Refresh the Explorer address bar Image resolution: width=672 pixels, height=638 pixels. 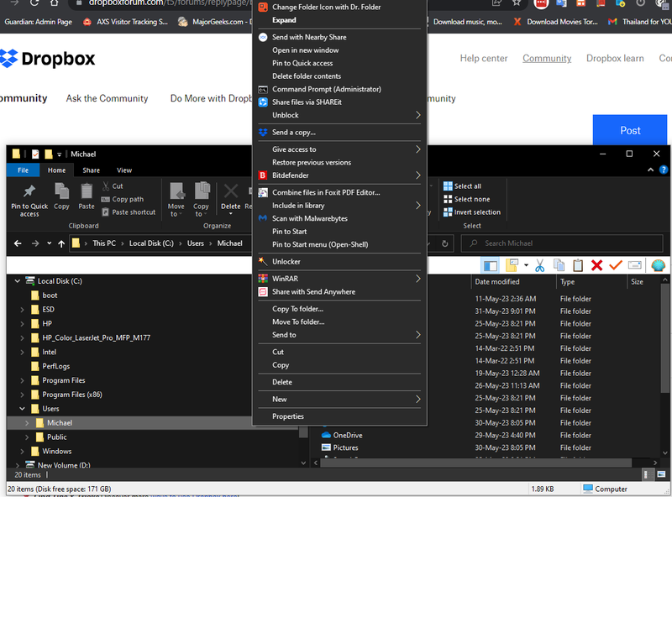(445, 243)
